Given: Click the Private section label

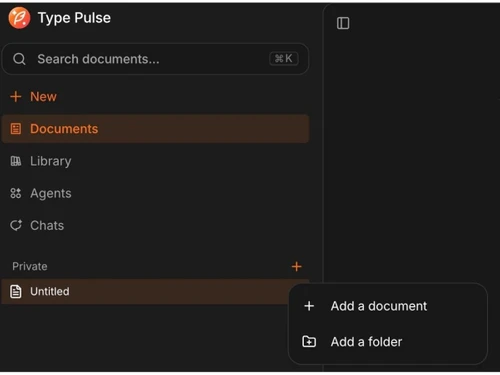Looking at the screenshot, I should (30, 266).
